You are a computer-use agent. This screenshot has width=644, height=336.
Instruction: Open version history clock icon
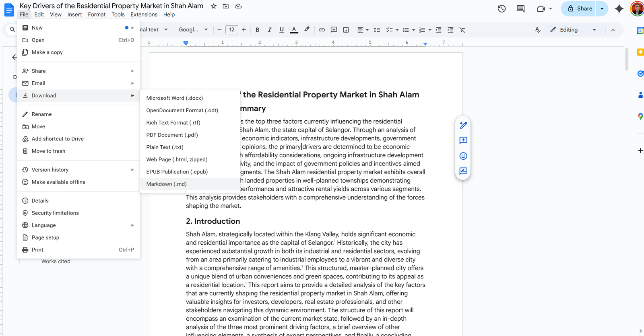pyautogui.click(x=502, y=8)
